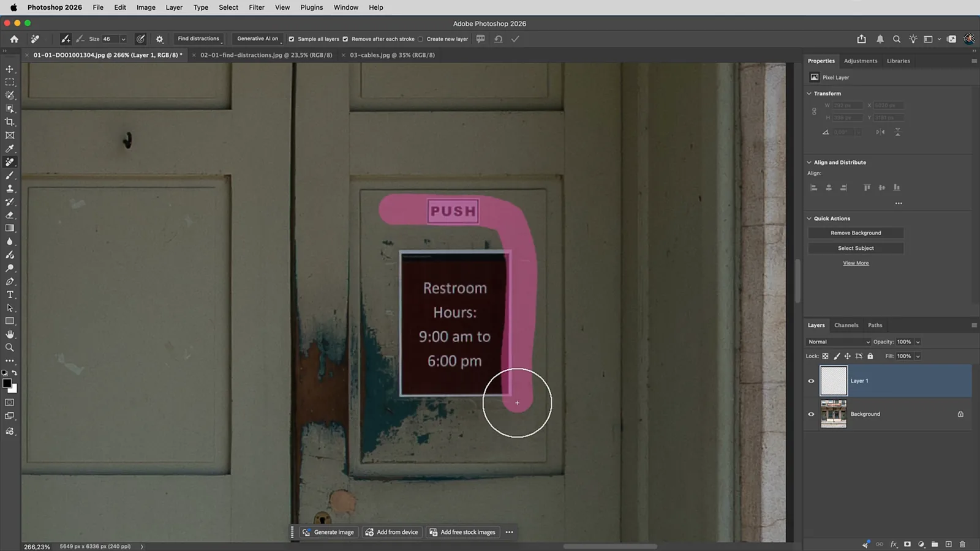This screenshot has height=551, width=980.
Task: Click the Share icon in options bar
Action: (x=862, y=39)
